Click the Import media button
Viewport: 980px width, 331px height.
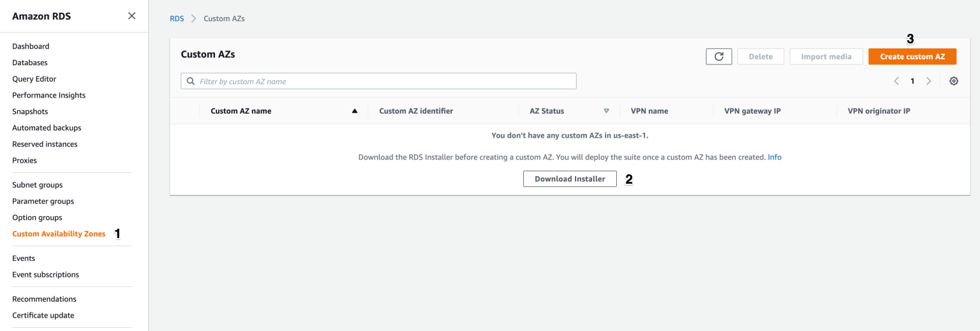826,56
